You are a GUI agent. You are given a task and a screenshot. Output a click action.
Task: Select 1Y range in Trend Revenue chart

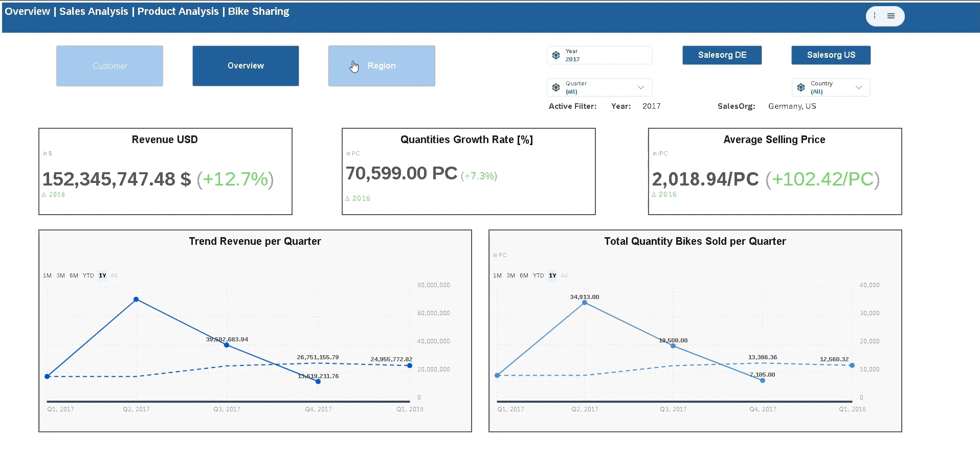(102, 275)
